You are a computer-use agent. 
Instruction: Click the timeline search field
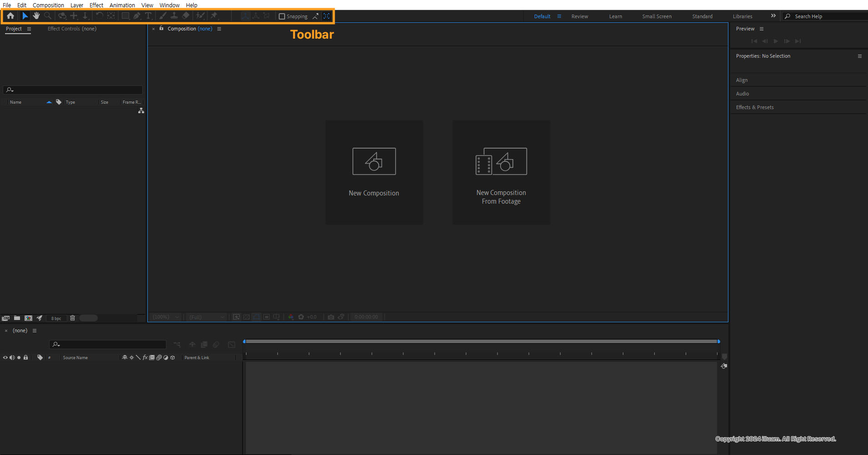(108, 345)
